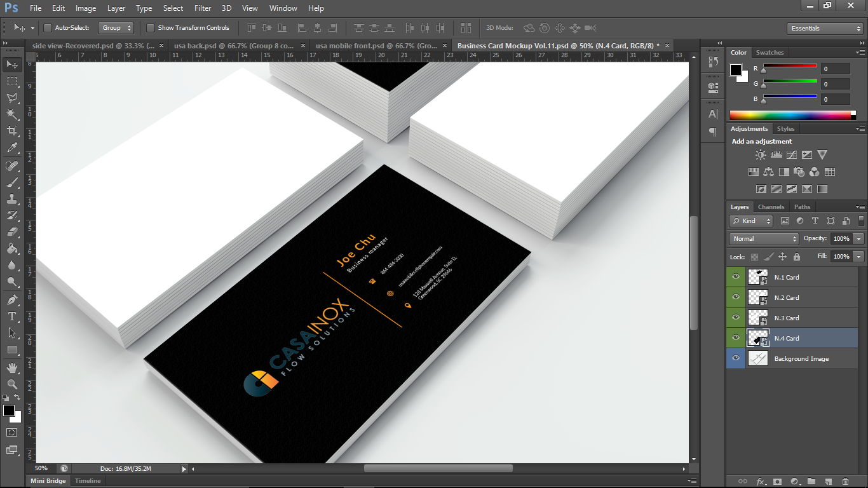
Task: Select the Magic Wand tool
Action: pyautogui.click(x=11, y=114)
